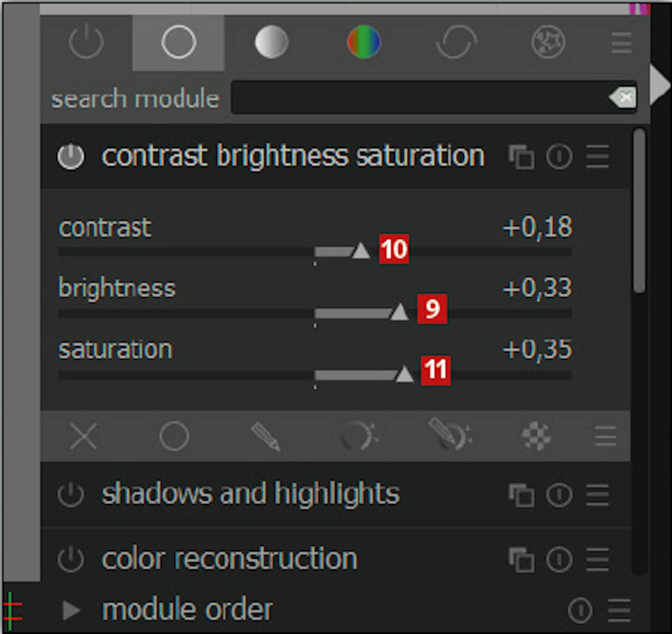Create a new instance of contrast brightness saturation
The height and width of the screenshot is (634, 672).
click(x=521, y=157)
